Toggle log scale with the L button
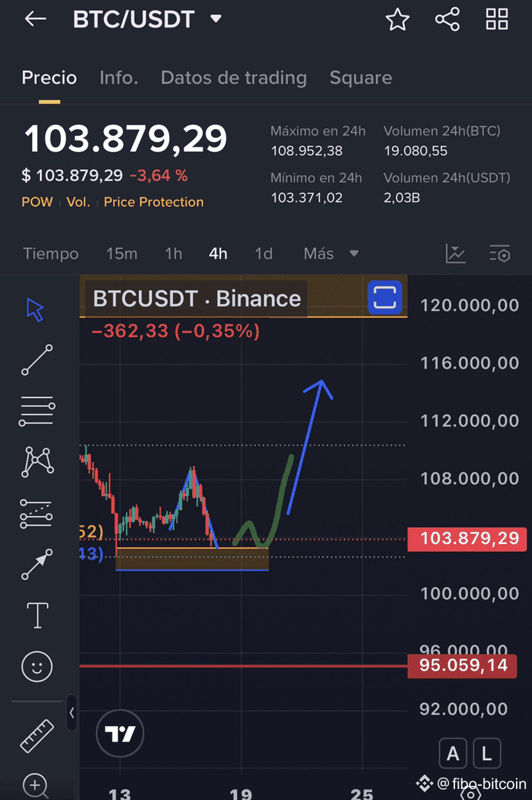This screenshot has width=532, height=800. pos(486,753)
